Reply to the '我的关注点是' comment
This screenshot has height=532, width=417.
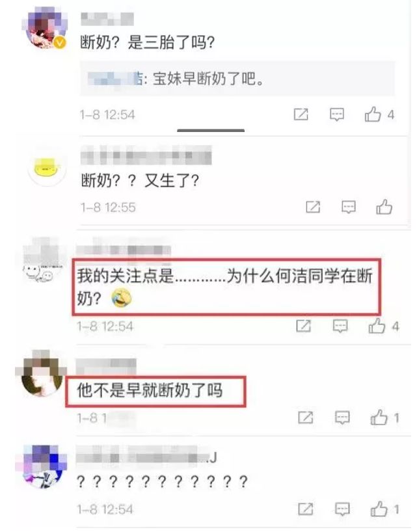[340, 326]
